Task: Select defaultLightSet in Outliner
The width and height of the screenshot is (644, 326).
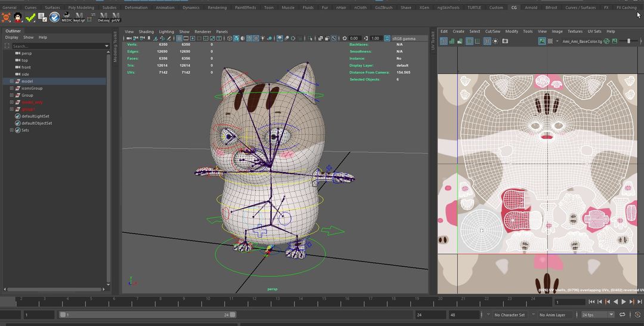Action: tap(35, 116)
